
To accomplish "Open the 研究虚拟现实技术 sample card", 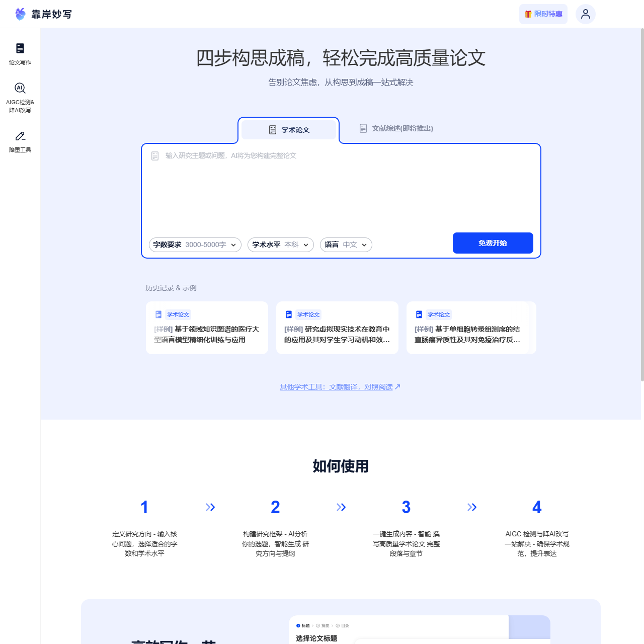I will 337,328.
